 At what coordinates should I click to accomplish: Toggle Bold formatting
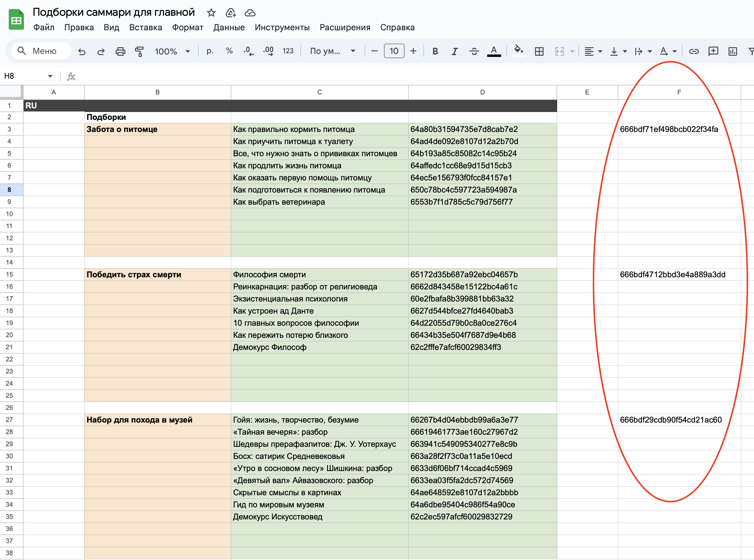point(435,51)
